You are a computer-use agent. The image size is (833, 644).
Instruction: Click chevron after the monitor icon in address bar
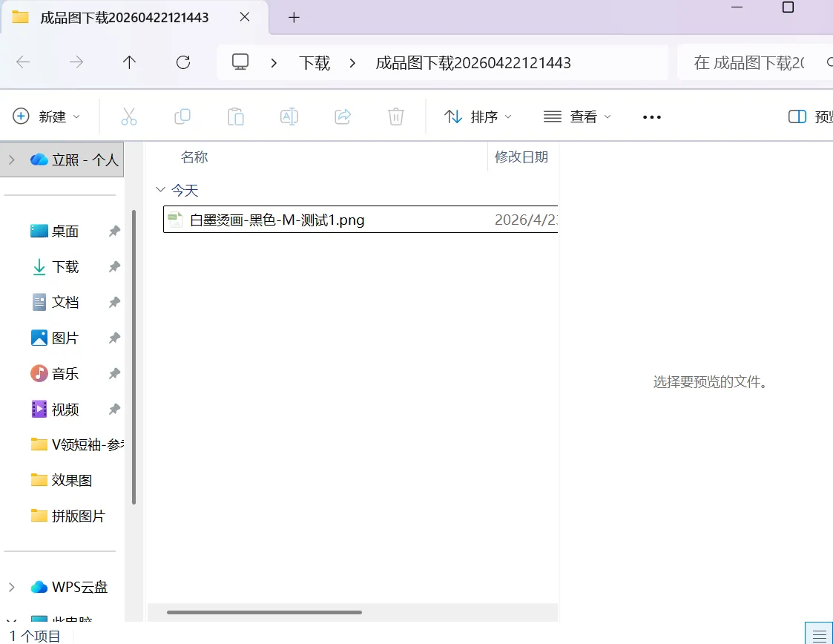coord(274,63)
